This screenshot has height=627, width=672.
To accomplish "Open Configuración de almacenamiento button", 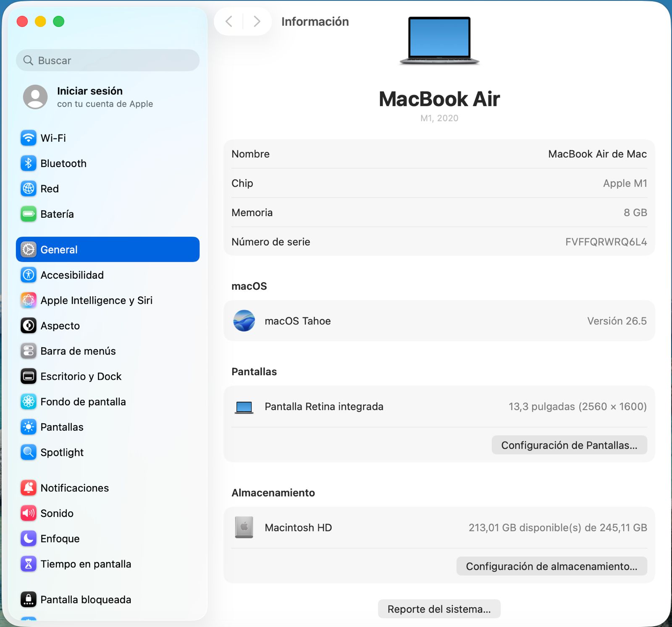I will tap(551, 567).
